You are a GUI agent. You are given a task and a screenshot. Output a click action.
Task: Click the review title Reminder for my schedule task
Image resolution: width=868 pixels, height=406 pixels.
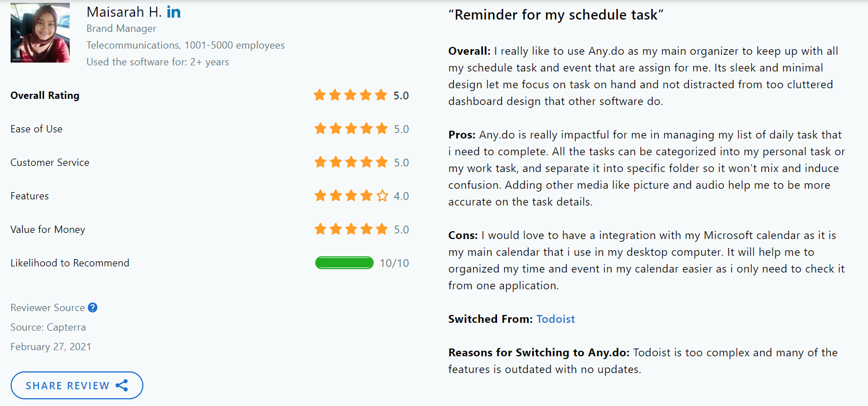555,15
